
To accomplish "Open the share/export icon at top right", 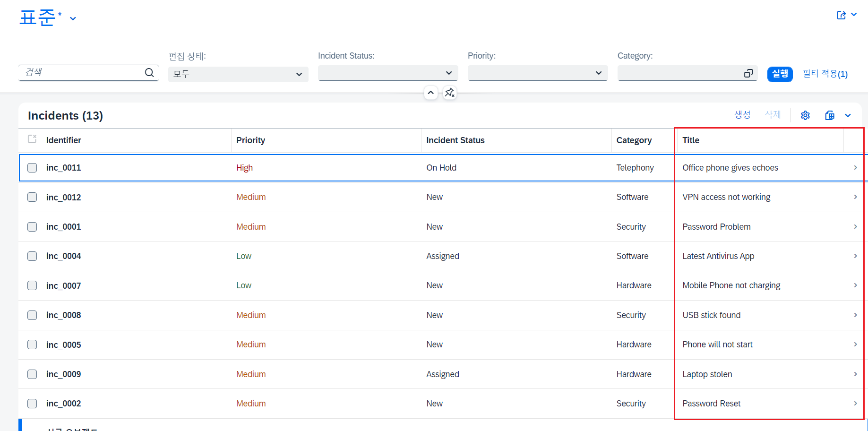I will (x=841, y=15).
